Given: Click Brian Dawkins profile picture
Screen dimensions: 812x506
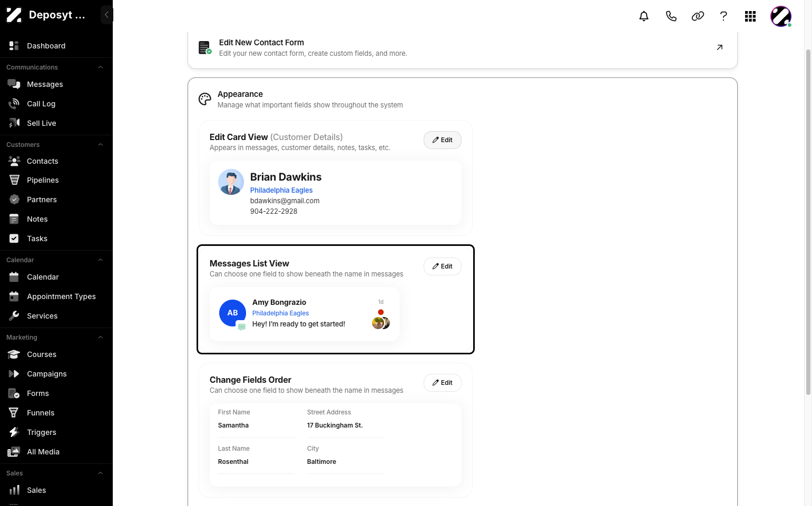Looking at the screenshot, I should (x=231, y=182).
